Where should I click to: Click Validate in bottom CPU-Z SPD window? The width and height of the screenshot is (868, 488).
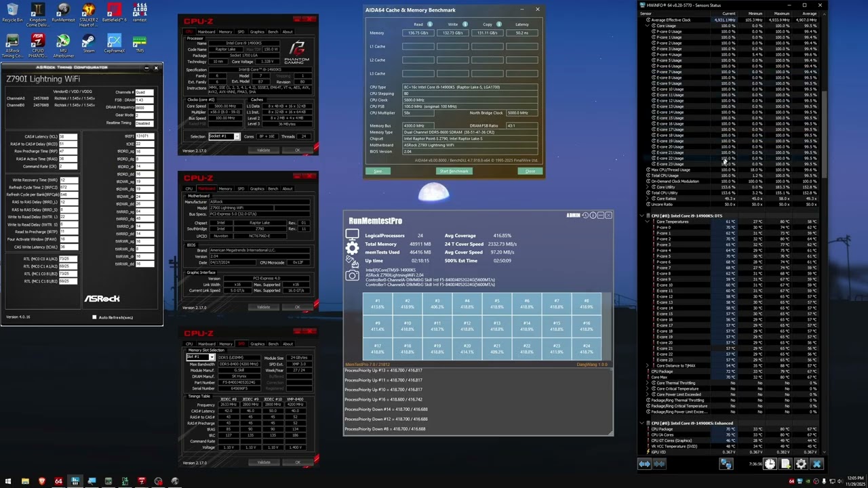264,462
